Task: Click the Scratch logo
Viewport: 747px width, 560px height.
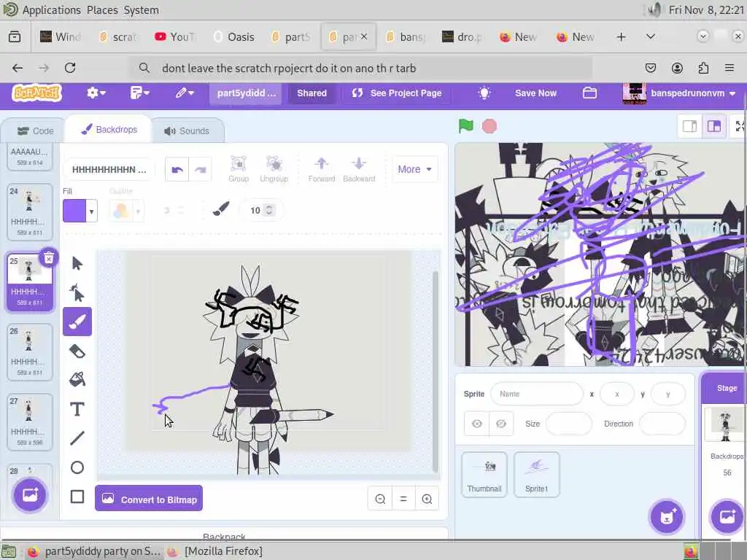Action: pyautogui.click(x=37, y=93)
